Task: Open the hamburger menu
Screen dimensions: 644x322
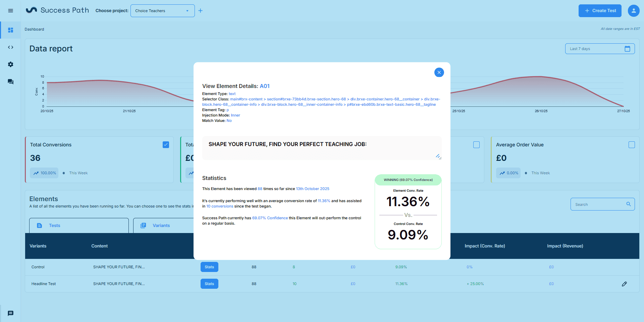Action: tap(10, 11)
